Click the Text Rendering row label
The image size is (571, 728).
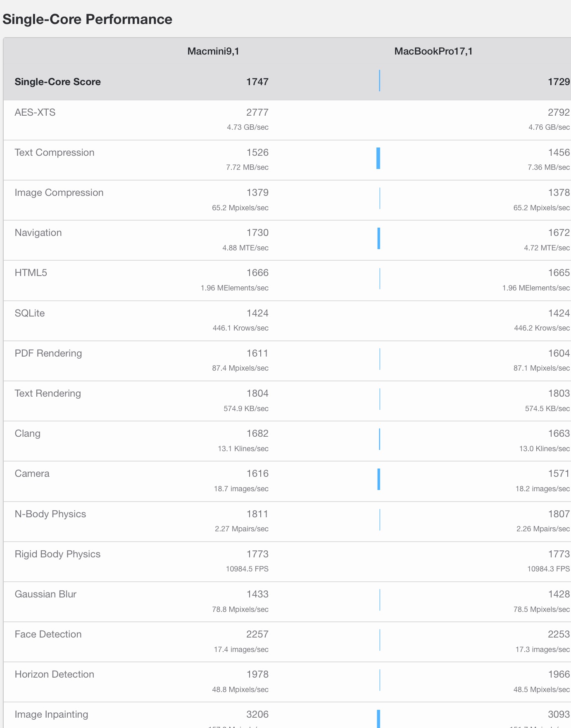pos(48,393)
